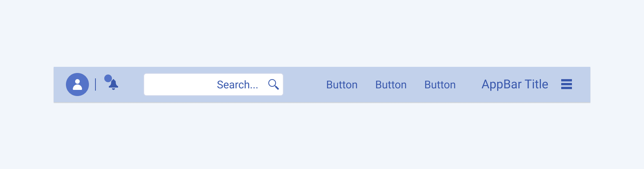Click the first Button after the search box
Viewport: 644px width, 169px height.
[342, 84]
